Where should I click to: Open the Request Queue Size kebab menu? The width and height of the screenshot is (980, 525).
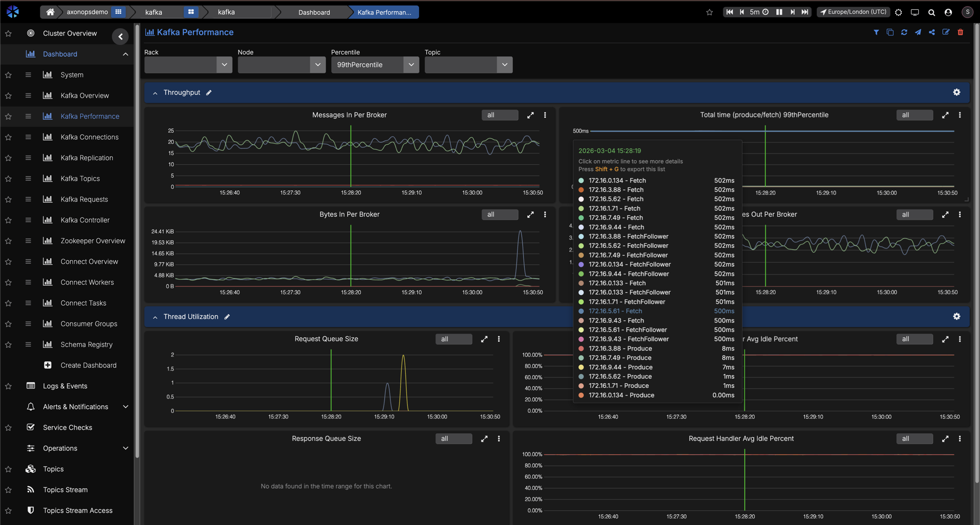(499, 339)
